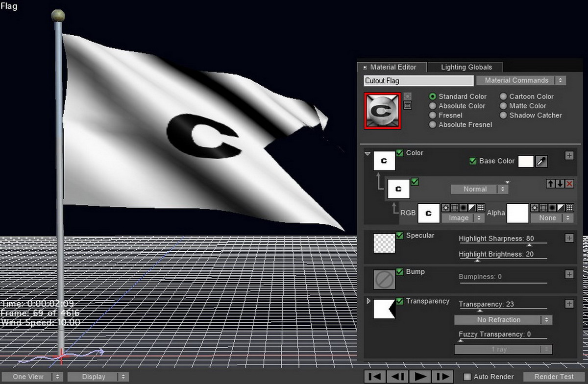Toggle the Color channel checkbox
This screenshot has height=384, width=588.
tap(400, 153)
